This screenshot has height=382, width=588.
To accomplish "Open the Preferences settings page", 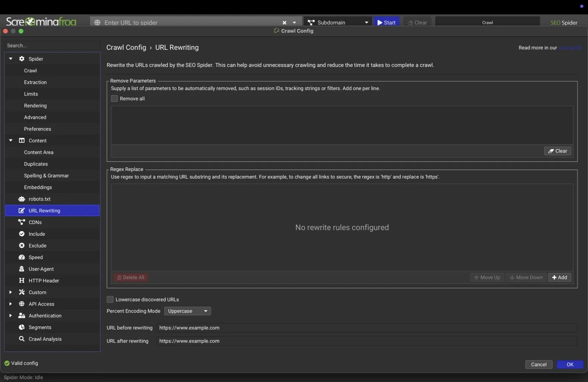I will (x=38, y=129).
